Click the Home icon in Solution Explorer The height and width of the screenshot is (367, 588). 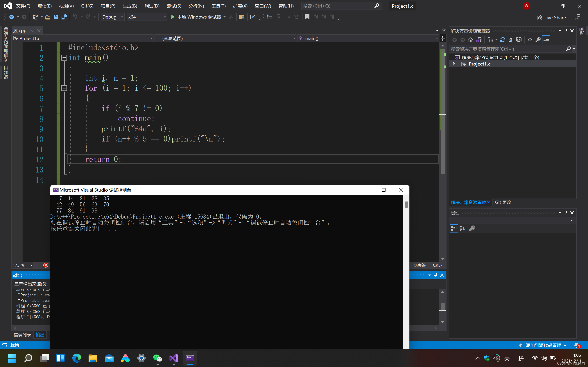[x=471, y=40]
